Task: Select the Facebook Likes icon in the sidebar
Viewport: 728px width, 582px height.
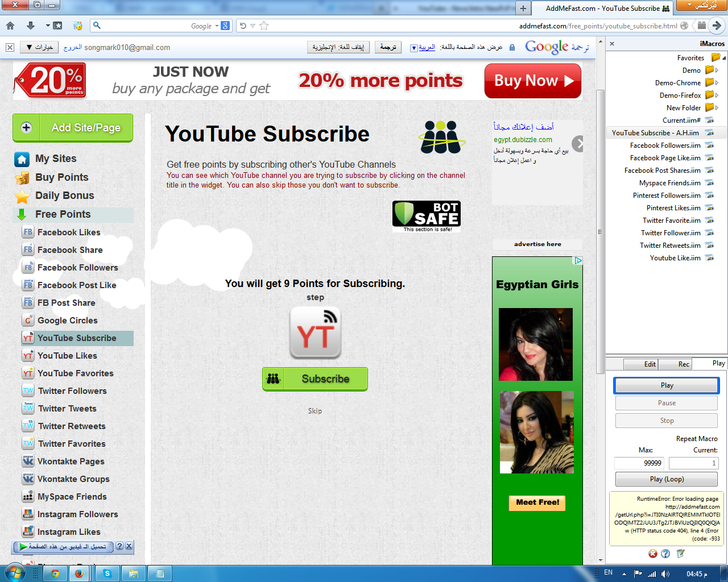Action: pyautogui.click(x=28, y=232)
